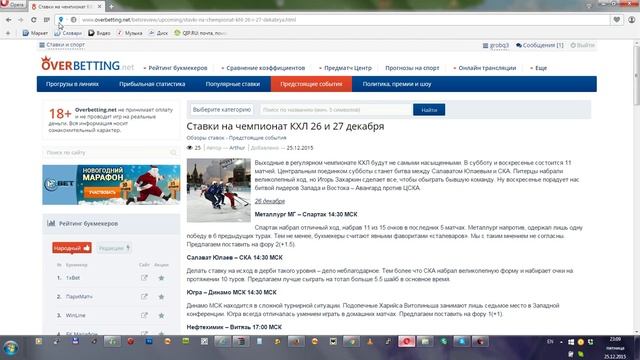Open the Видео bookmark
Viewport: 640px width, 360px height.
(99, 33)
